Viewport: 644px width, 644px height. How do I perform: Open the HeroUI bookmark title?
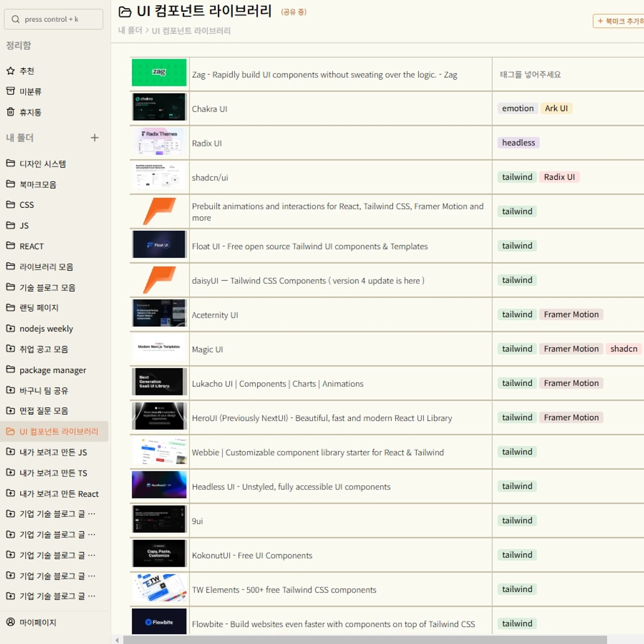tap(322, 418)
